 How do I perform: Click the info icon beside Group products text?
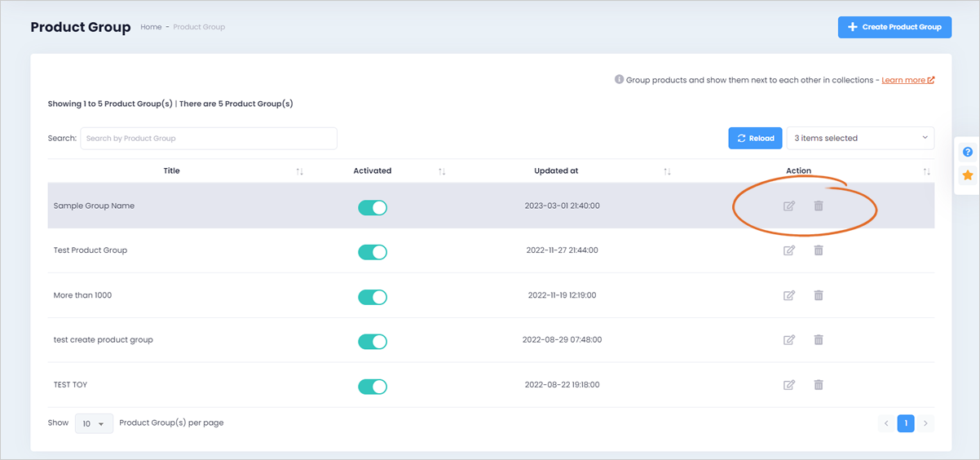click(619, 80)
